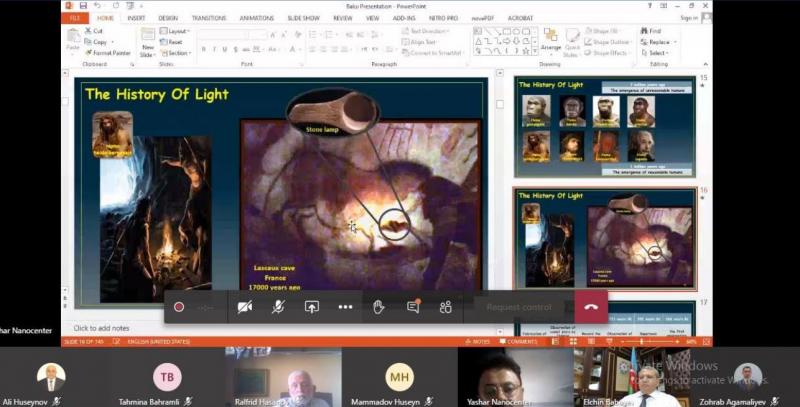The image size is (800, 407).
Task: Expand the Section dropdown
Action: pos(176,53)
